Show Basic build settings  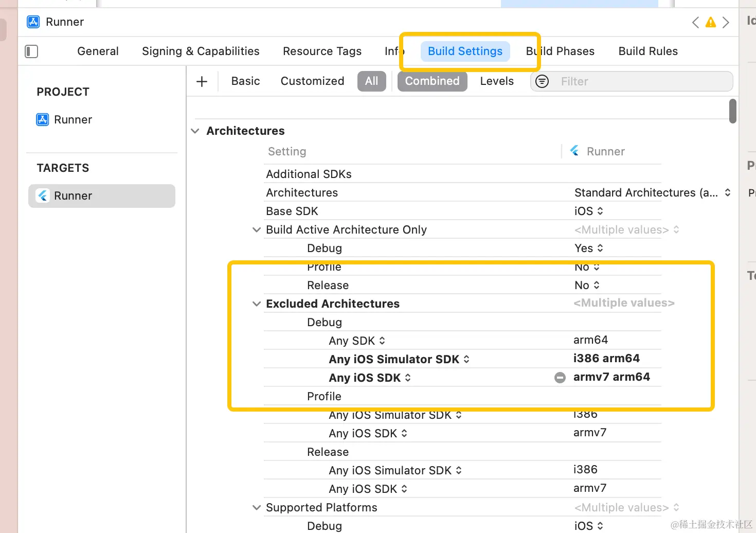tap(245, 81)
